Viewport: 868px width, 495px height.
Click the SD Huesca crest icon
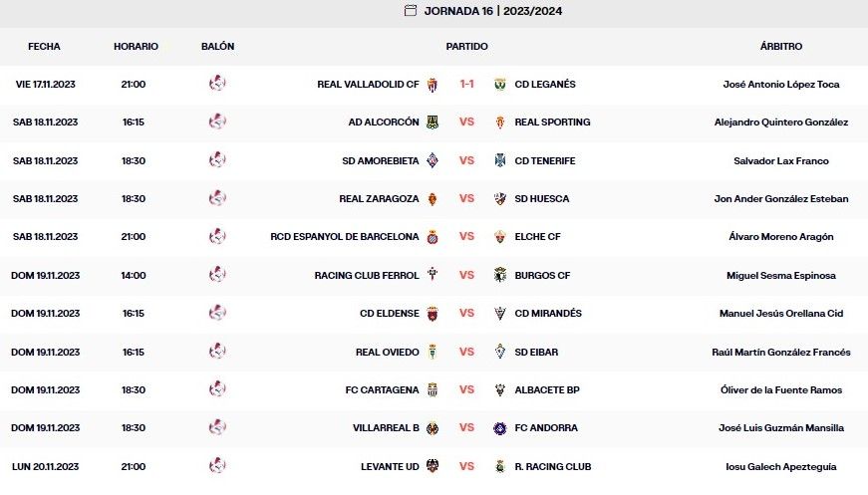pos(501,199)
